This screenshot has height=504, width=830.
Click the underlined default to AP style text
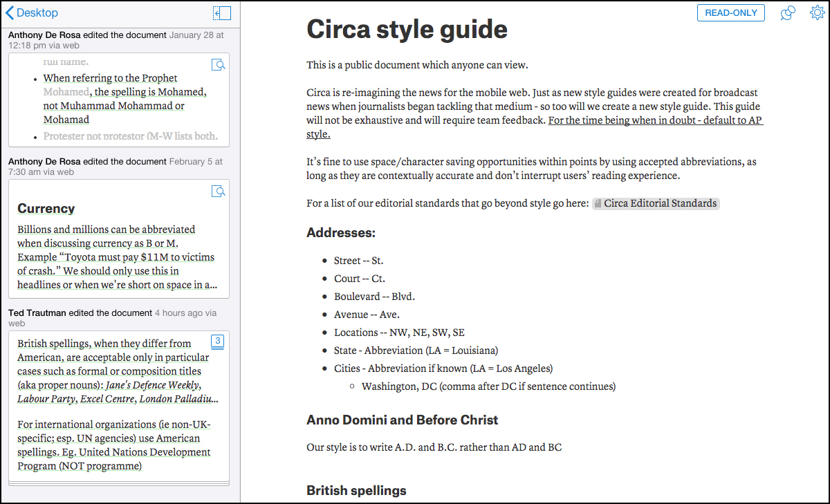point(535,127)
